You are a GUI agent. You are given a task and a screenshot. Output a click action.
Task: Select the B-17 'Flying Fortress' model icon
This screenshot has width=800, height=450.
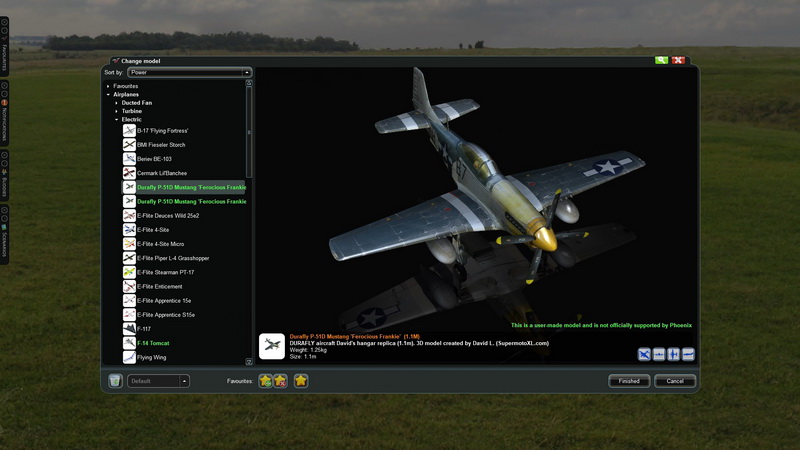click(130, 130)
